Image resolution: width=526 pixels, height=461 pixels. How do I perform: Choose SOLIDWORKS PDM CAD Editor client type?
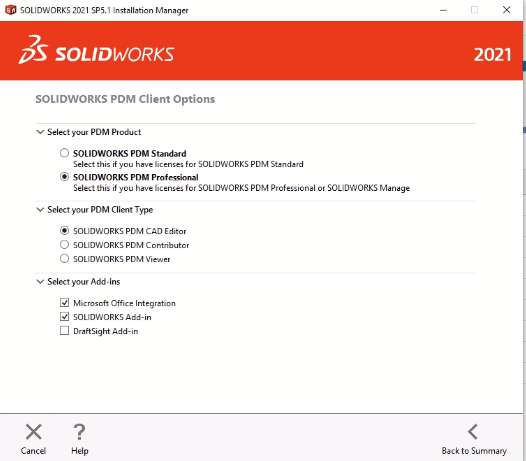(64, 231)
